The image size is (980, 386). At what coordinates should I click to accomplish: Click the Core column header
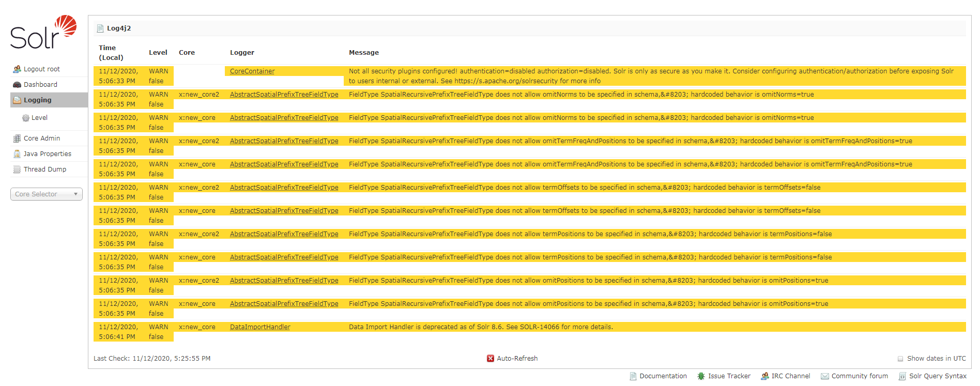(x=187, y=53)
